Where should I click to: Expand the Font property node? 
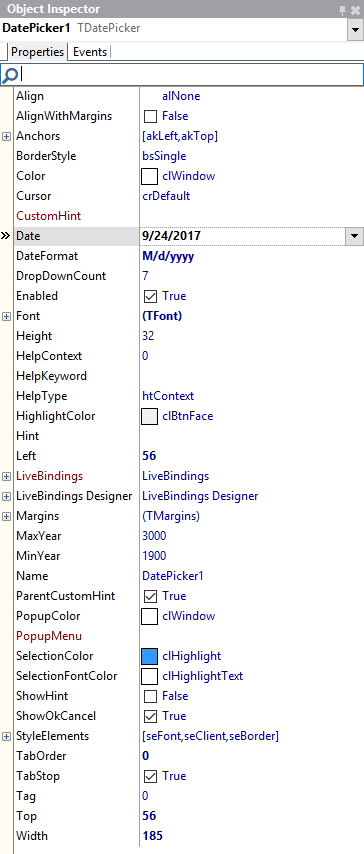[x=7, y=316]
